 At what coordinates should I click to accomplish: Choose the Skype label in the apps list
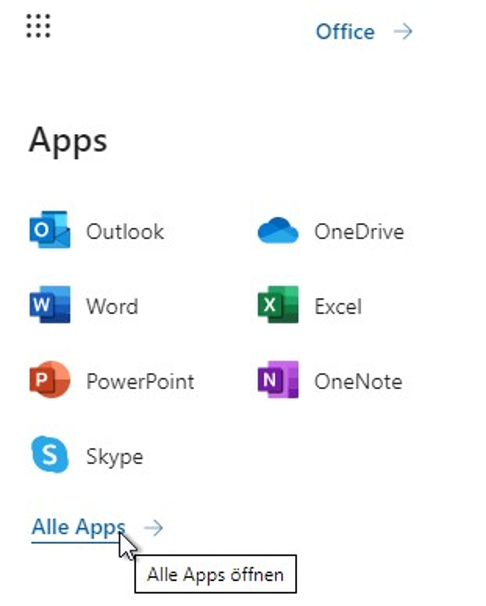coord(115,457)
